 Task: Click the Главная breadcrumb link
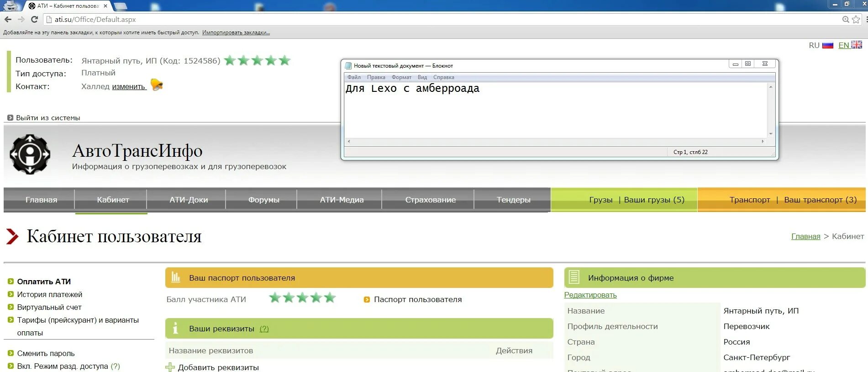coord(805,236)
